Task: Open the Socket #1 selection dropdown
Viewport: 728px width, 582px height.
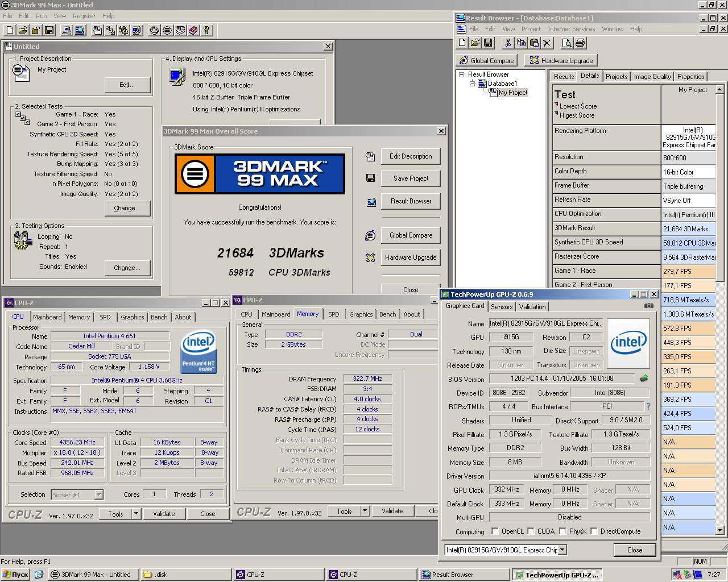Action: pyautogui.click(x=98, y=495)
